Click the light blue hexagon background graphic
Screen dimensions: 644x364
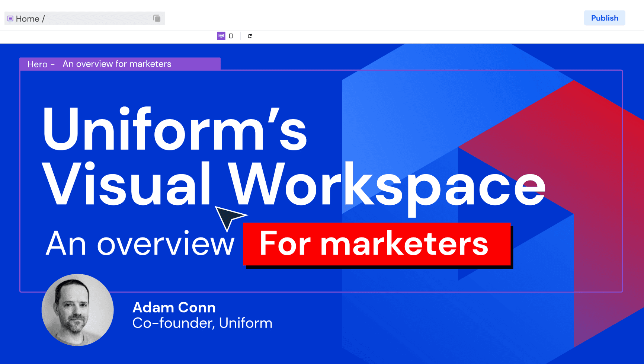point(409,112)
